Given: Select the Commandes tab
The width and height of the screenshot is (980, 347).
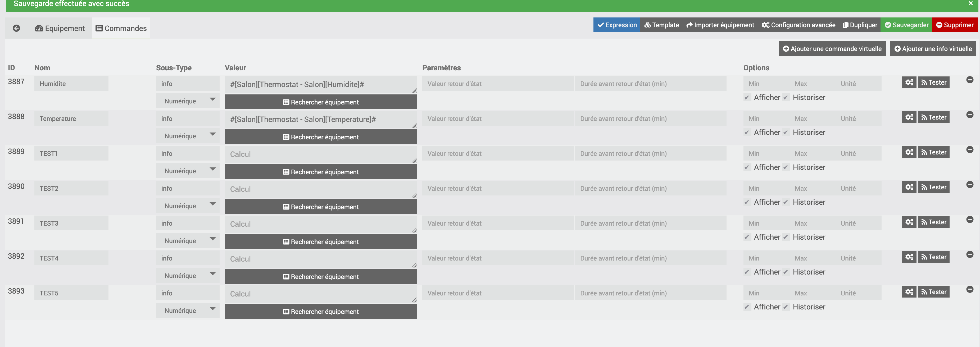Looking at the screenshot, I should 121,28.
